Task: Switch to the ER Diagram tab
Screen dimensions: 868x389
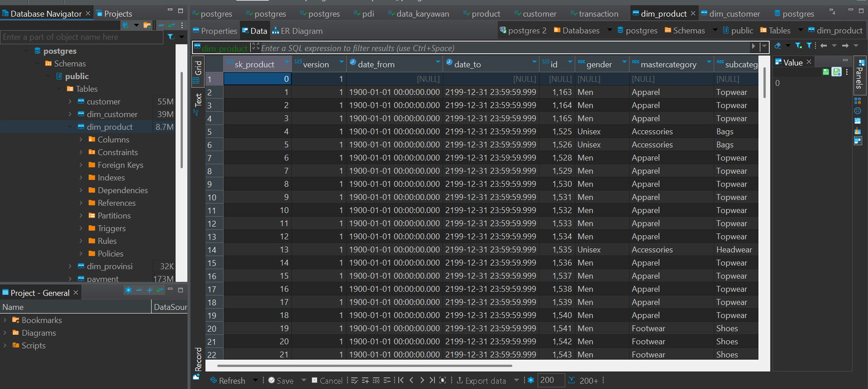Action: [x=297, y=31]
